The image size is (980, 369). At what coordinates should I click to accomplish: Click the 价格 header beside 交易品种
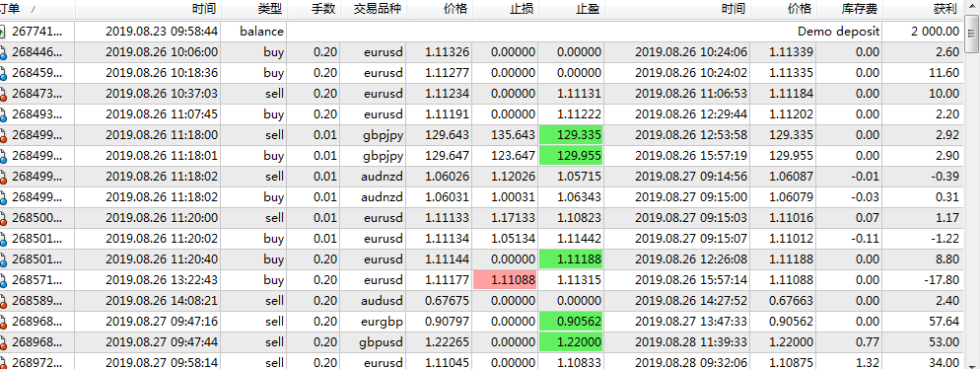[x=440, y=10]
